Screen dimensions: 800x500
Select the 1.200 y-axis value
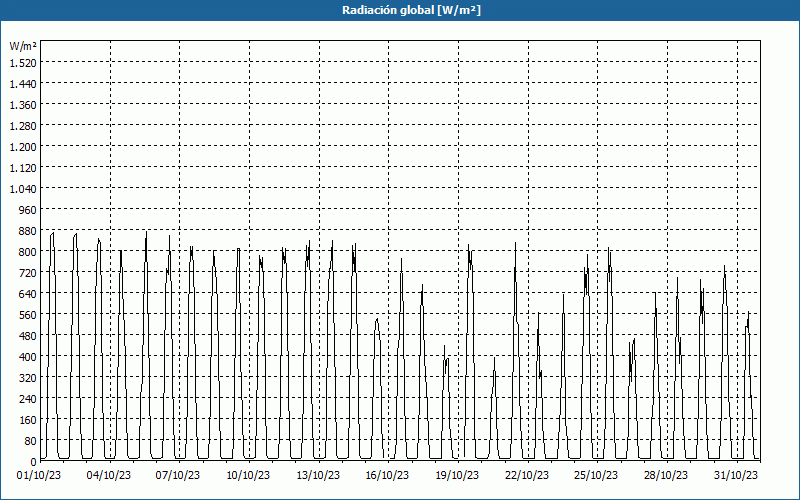(x=23, y=146)
